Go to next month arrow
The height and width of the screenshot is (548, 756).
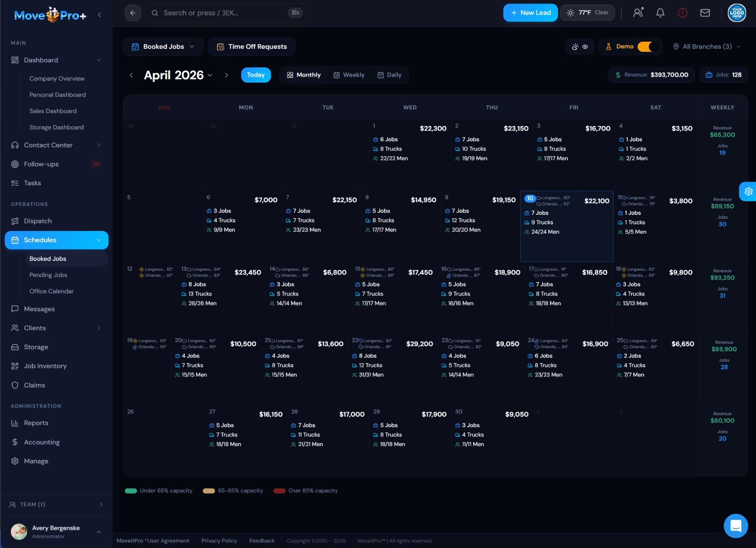(226, 75)
